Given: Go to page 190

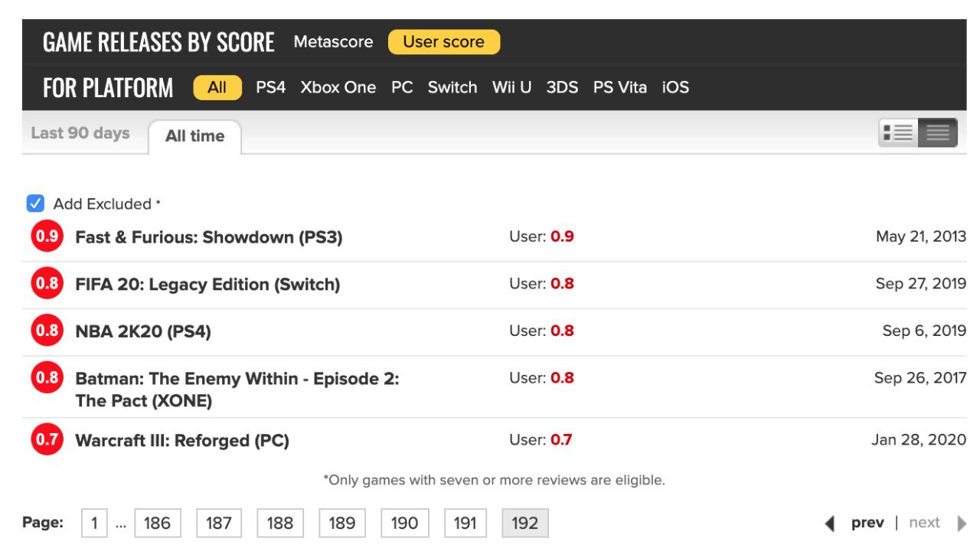Looking at the screenshot, I should [404, 523].
